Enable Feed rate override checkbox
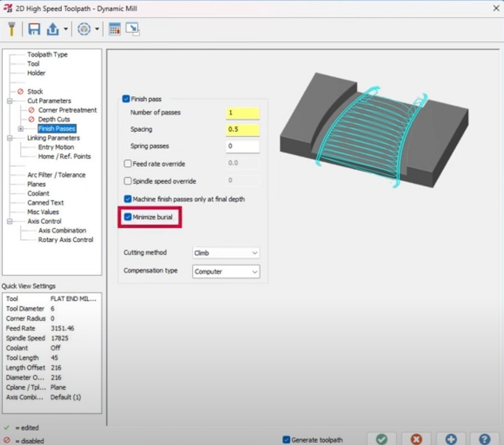This screenshot has width=504, height=445. (x=128, y=164)
